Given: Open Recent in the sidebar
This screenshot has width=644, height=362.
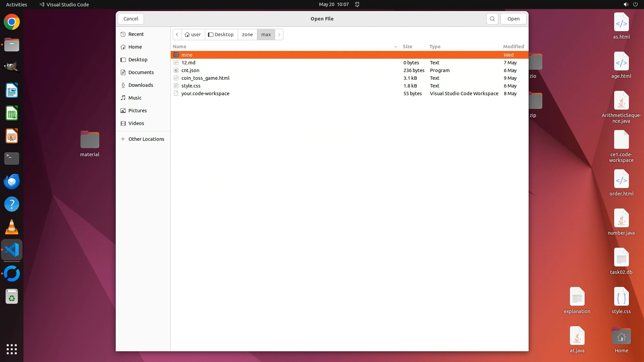Looking at the screenshot, I should point(136,34).
